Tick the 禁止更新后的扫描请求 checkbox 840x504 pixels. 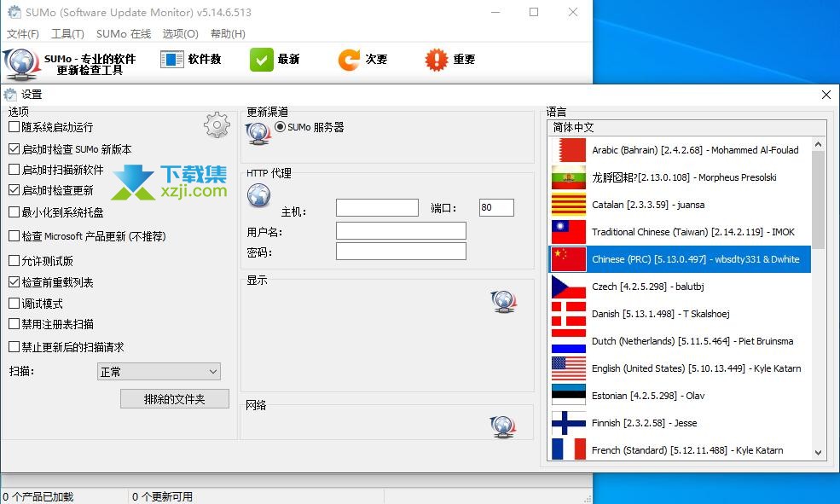tap(14, 346)
